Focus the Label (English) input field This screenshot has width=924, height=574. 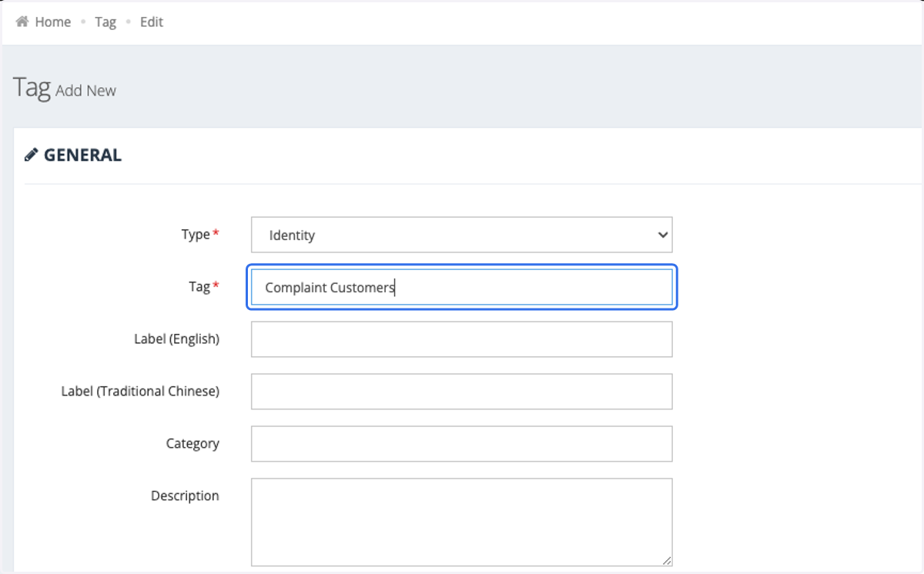tap(462, 339)
